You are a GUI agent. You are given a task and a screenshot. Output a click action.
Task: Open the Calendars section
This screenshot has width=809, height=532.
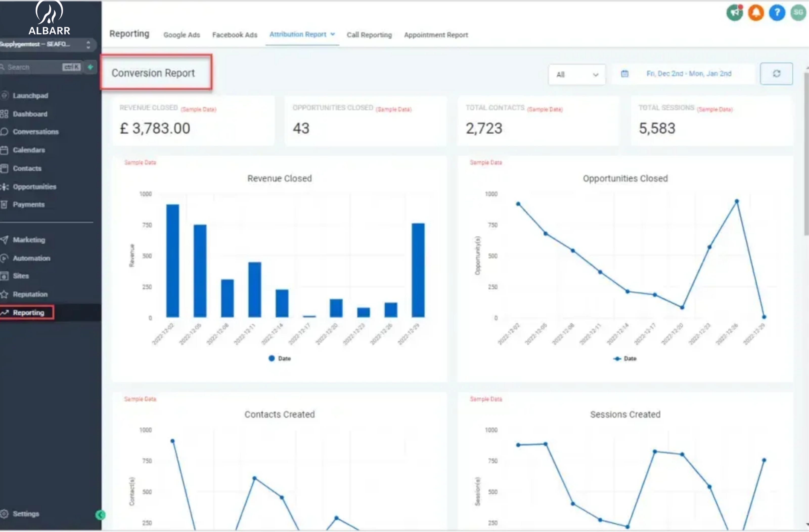click(29, 150)
